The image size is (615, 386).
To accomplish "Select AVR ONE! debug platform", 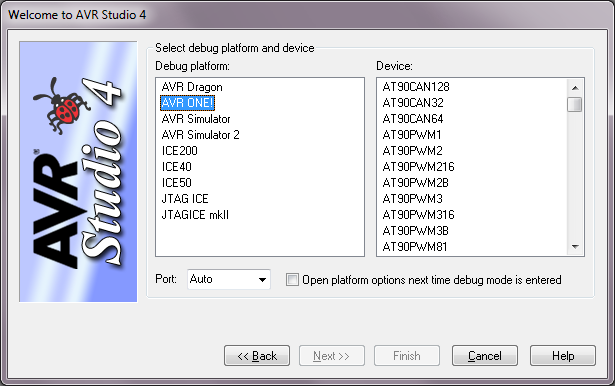I will coord(187,103).
